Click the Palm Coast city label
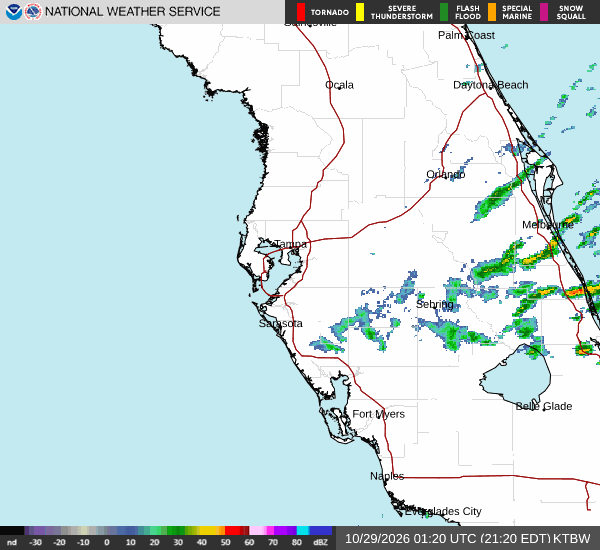600x550 pixels. [x=466, y=35]
